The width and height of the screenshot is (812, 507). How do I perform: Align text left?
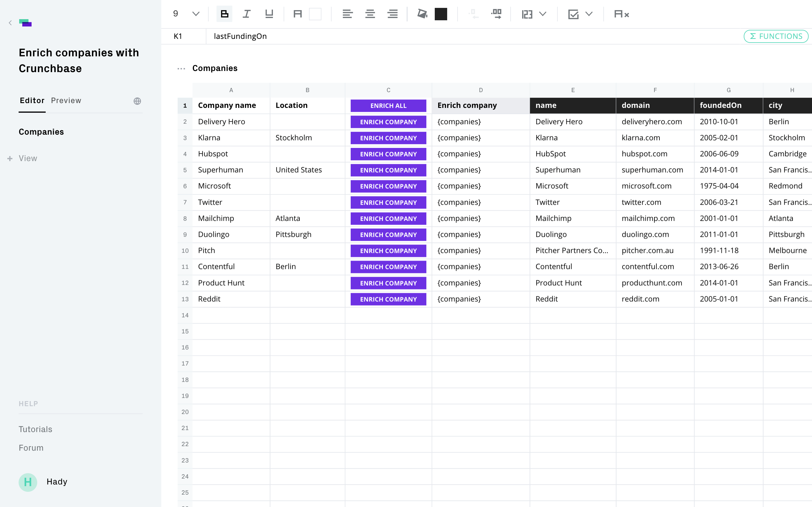(x=347, y=14)
